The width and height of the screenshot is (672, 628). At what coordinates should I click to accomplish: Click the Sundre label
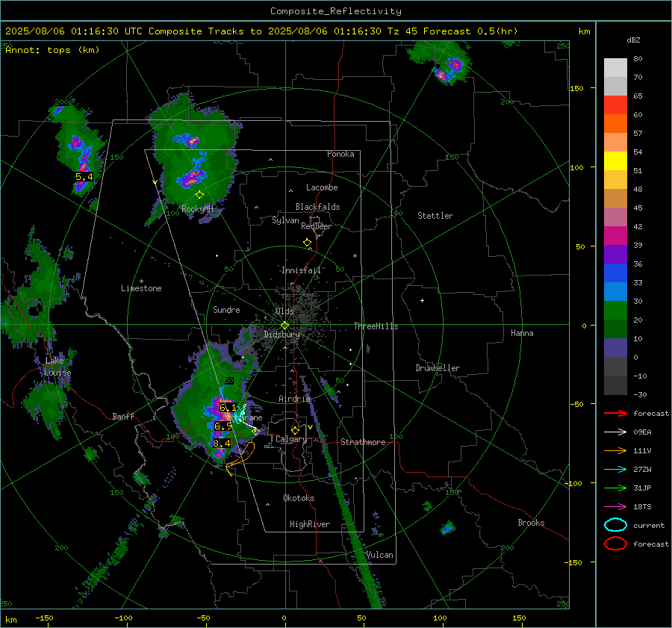point(226,309)
